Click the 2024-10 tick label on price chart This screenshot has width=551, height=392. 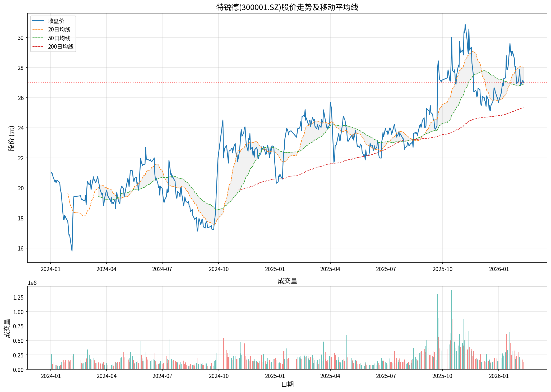(219, 269)
